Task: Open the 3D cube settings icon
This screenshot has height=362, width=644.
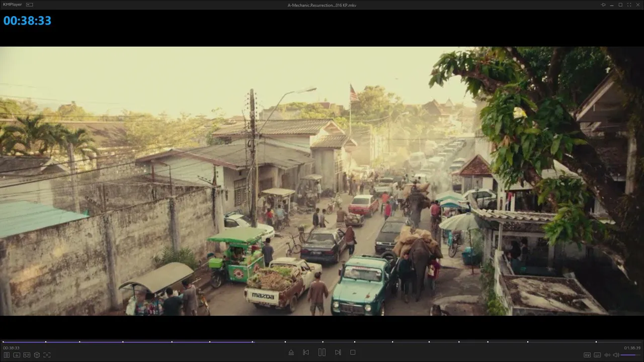Action: [x=37, y=355]
